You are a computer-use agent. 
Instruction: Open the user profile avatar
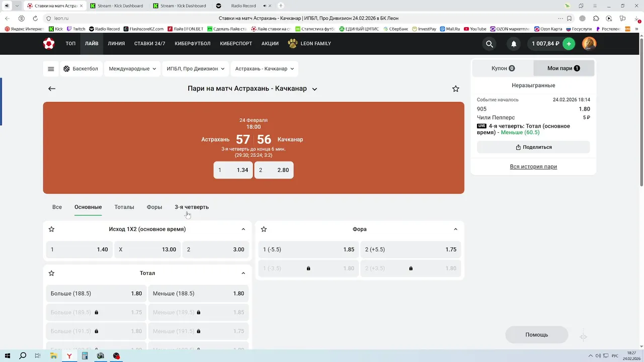[x=589, y=44]
